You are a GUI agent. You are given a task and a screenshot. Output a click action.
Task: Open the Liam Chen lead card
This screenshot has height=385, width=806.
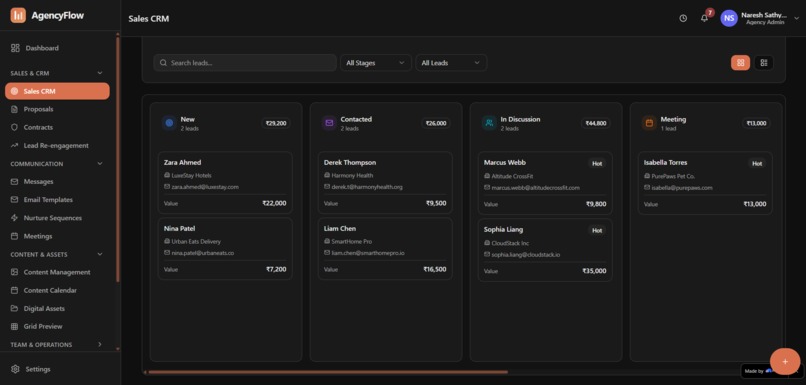click(385, 249)
